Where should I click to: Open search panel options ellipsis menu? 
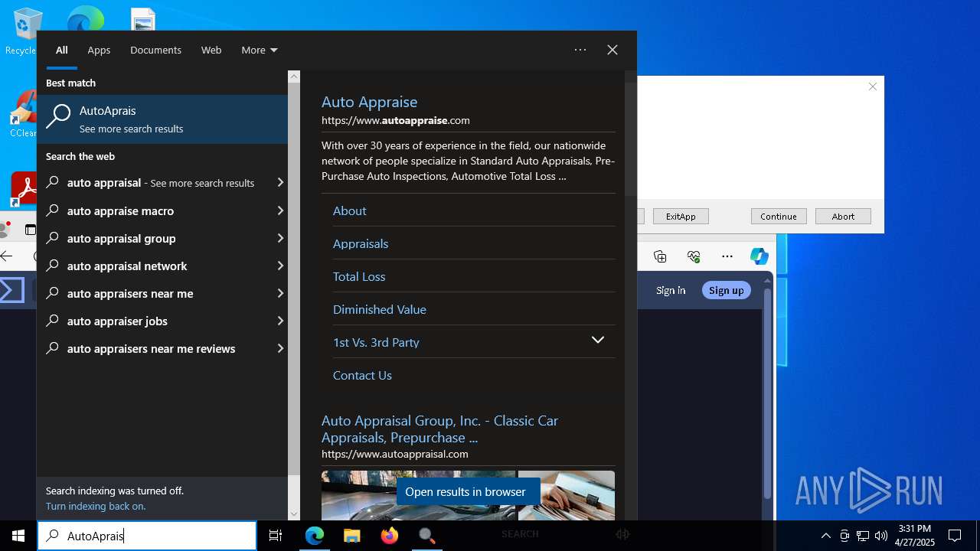pyautogui.click(x=580, y=50)
